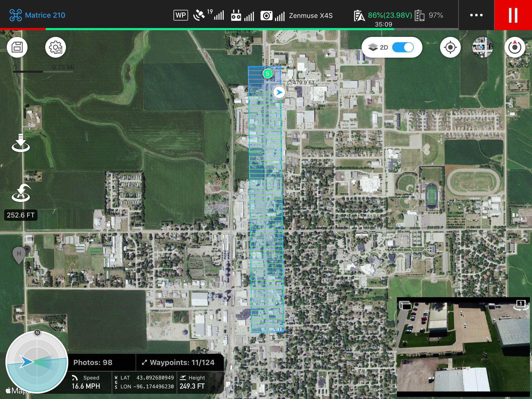The height and width of the screenshot is (399, 532).
Task: Center the map with the crosshair icon
Action: [450, 47]
